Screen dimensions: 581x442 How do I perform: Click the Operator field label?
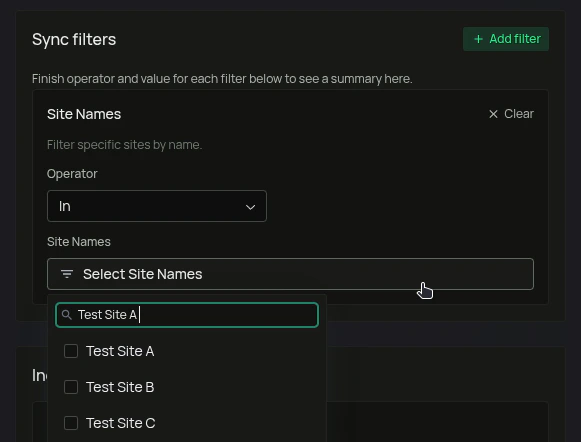coord(72,174)
